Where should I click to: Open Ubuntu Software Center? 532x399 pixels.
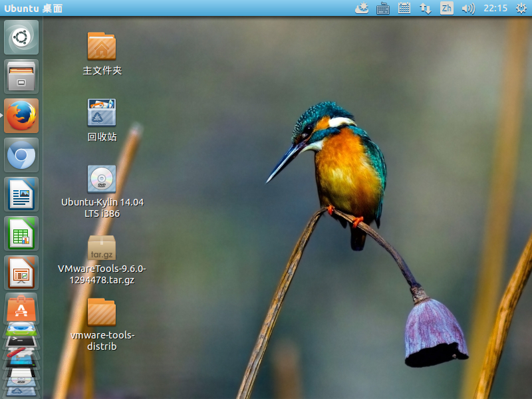(21, 308)
